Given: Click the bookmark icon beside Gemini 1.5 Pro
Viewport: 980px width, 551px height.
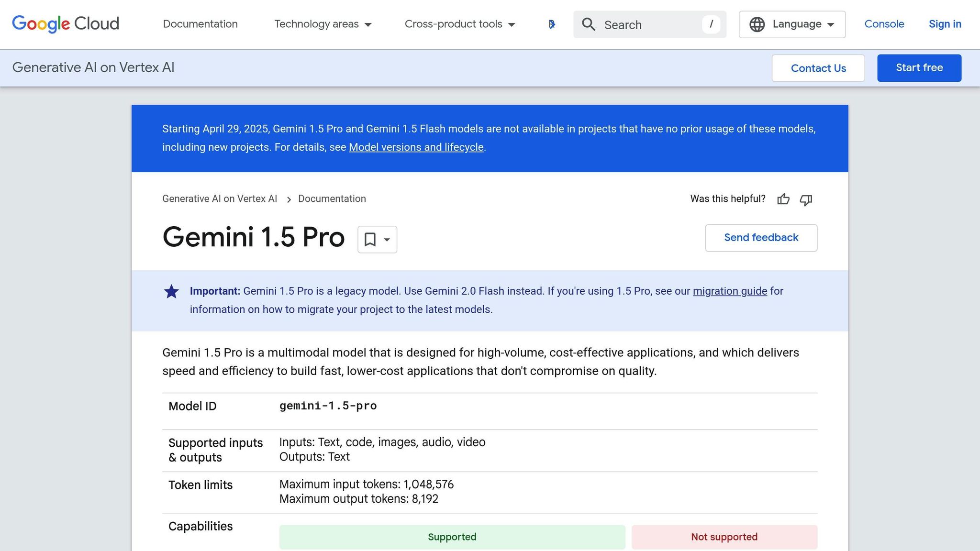Looking at the screenshot, I should pyautogui.click(x=370, y=239).
